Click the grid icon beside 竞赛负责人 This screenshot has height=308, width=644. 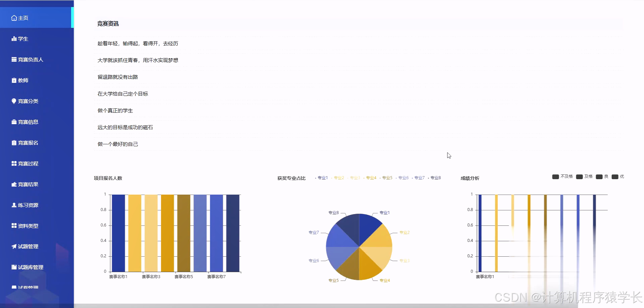click(14, 59)
